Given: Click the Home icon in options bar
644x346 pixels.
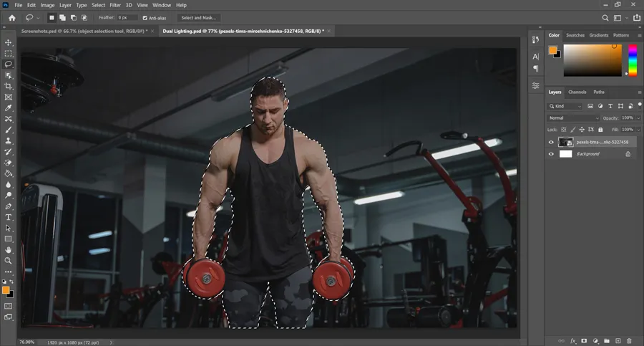Looking at the screenshot, I should tap(11, 18).
